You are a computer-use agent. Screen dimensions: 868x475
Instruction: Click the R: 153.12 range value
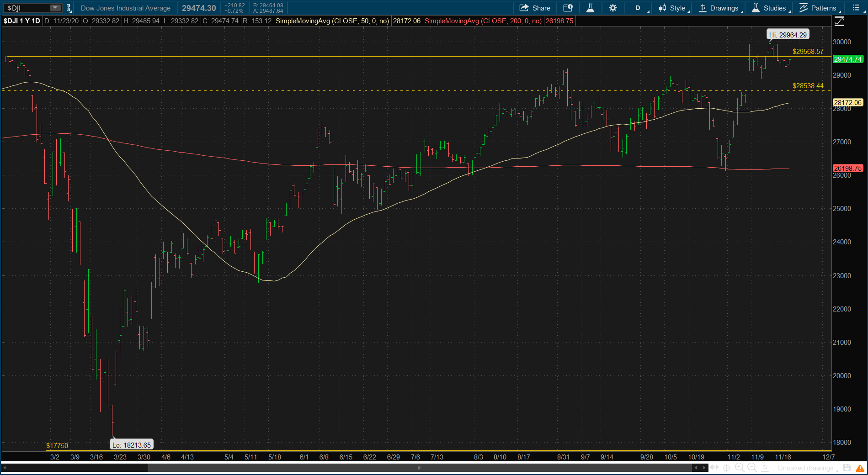pyautogui.click(x=257, y=21)
